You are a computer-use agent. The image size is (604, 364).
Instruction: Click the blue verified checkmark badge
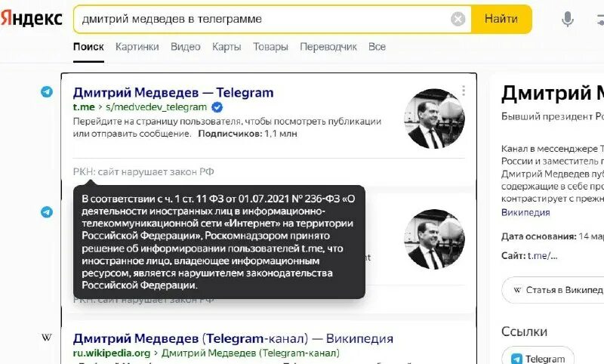217,107
